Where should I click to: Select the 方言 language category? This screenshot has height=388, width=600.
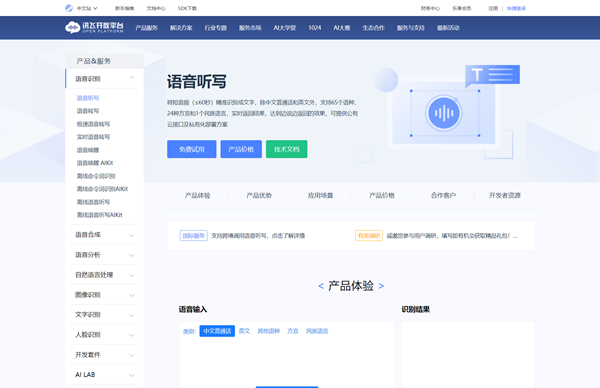[x=293, y=331]
